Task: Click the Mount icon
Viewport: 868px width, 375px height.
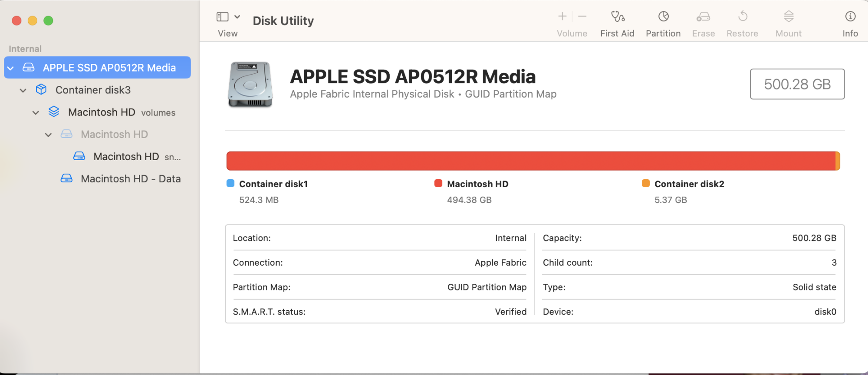Action: [x=789, y=16]
